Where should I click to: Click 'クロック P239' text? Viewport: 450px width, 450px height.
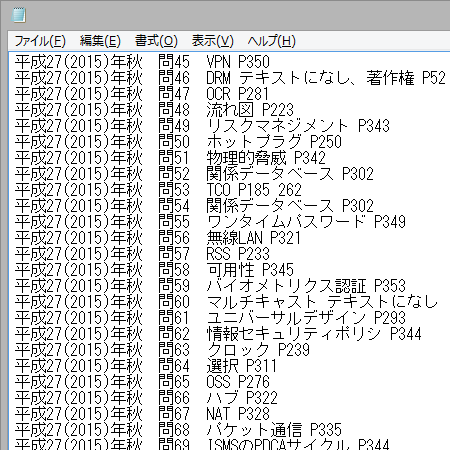[x=258, y=350]
